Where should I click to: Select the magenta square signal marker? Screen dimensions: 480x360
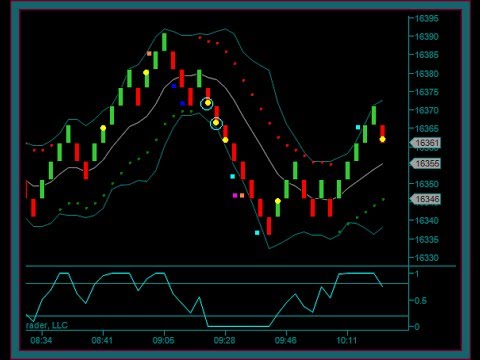(x=235, y=195)
